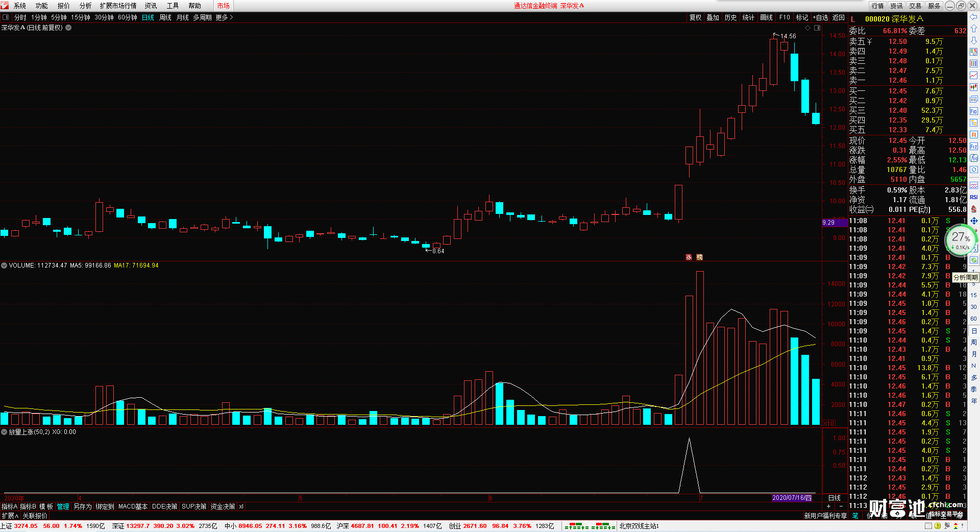Click the formula f(x) sidebar icon

tap(974, 158)
